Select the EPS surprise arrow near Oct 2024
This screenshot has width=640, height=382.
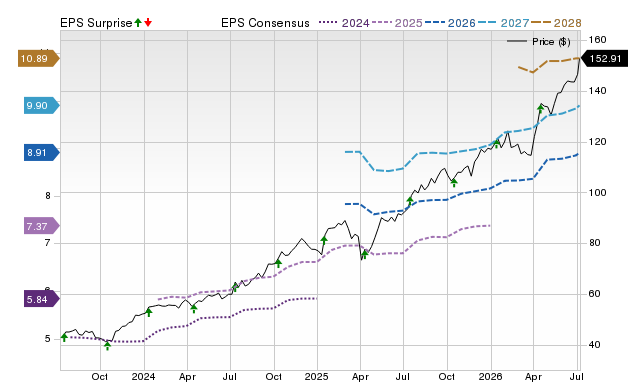click(278, 263)
